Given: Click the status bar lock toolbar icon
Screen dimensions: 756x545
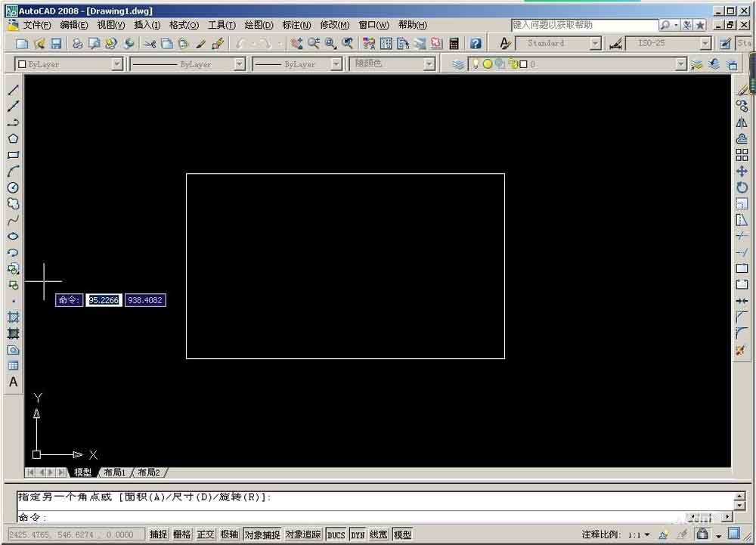Looking at the screenshot, I should click(703, 534).
